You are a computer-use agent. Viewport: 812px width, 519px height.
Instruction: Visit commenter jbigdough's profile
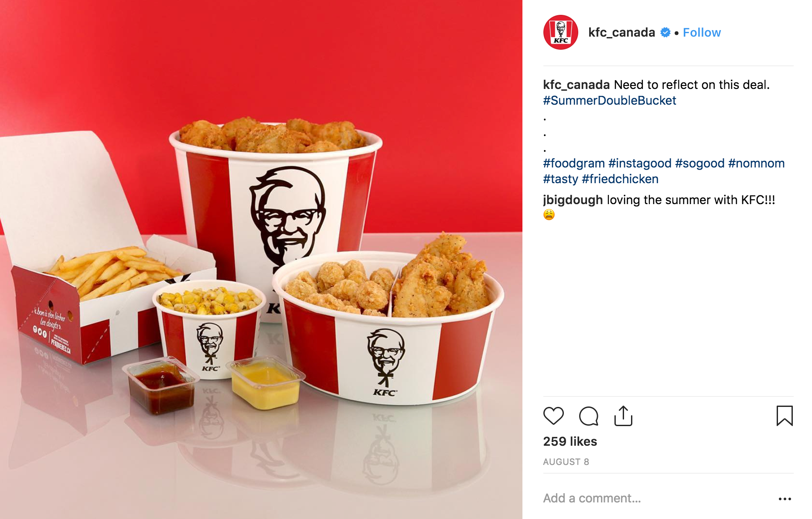point(573,200)
